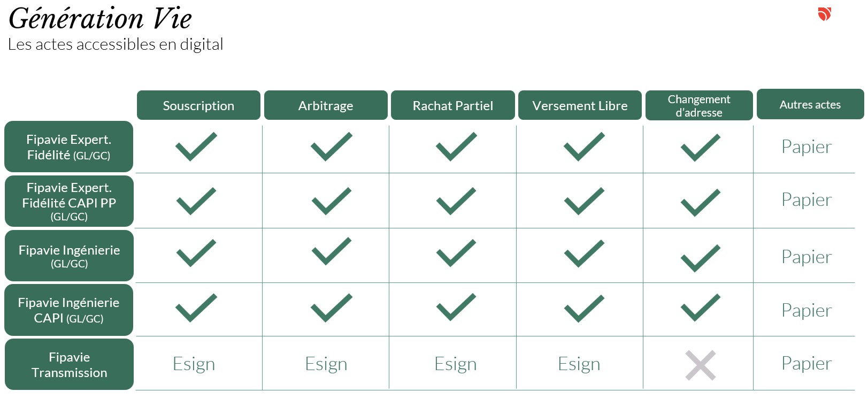
Task: Click the Fipavie Ingénierie (GL/GC) row label
Action: pos(69,256)
